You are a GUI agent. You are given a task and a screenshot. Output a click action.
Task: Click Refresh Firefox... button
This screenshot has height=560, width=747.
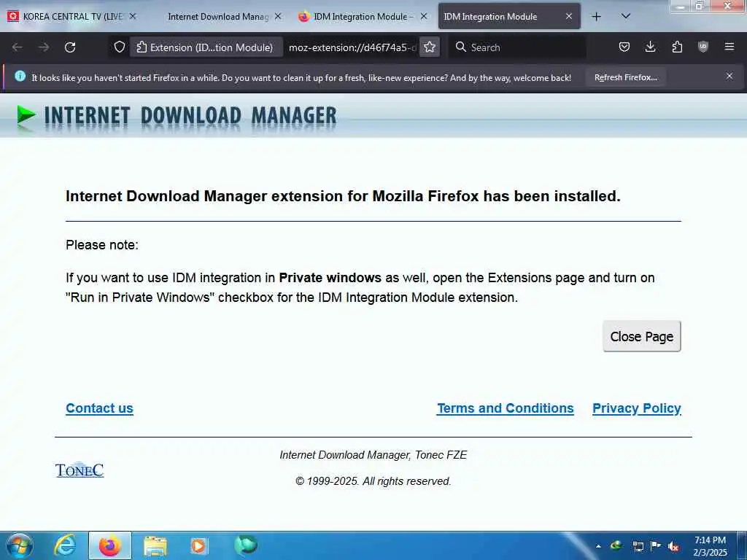625,77
